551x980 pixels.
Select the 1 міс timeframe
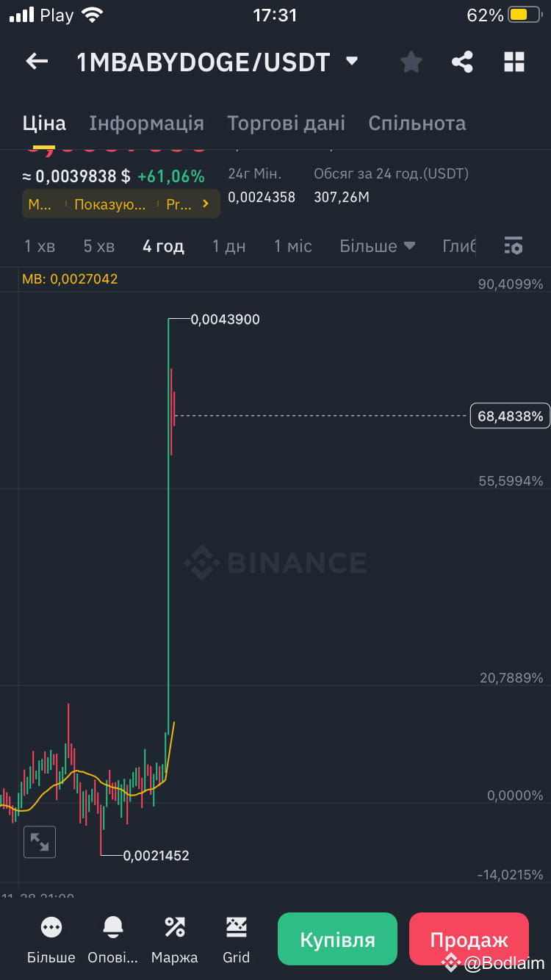point(293,246)
